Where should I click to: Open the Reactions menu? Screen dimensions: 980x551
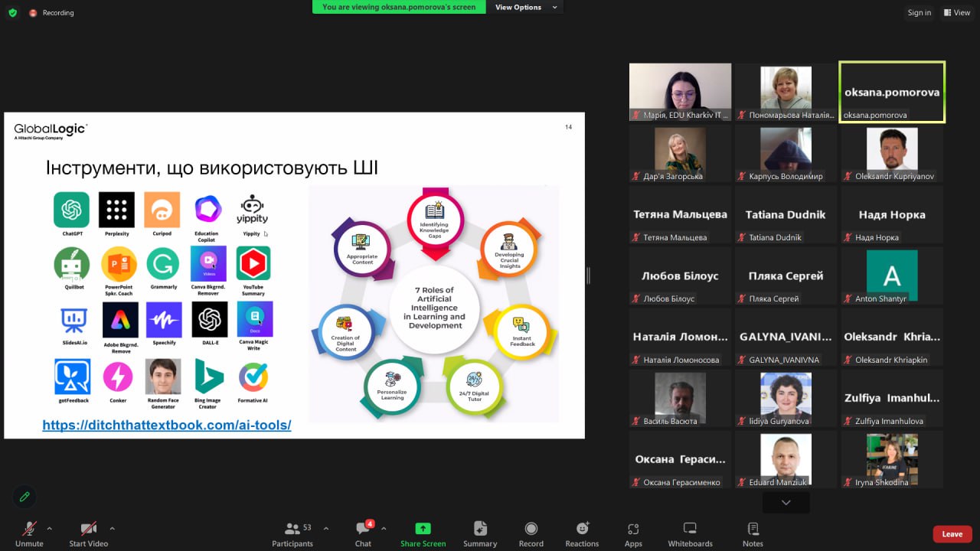pyautogui.click(x=582, y=533)
